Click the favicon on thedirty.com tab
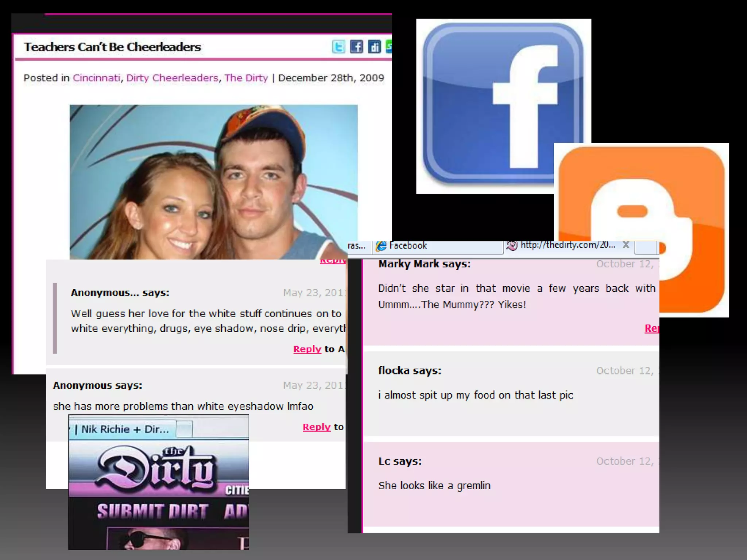Viewport: 747px width, 560px height. pyautogui.click(x=512, y=246)
